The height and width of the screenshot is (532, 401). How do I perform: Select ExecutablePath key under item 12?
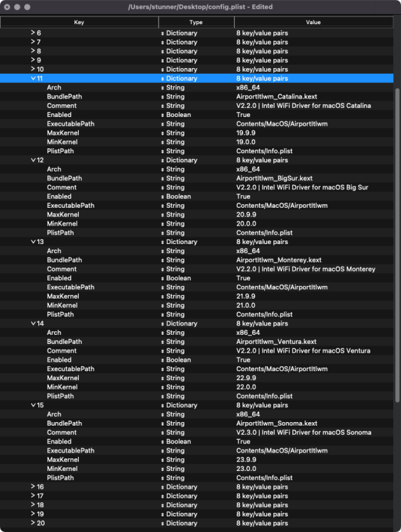coord(71,206)
